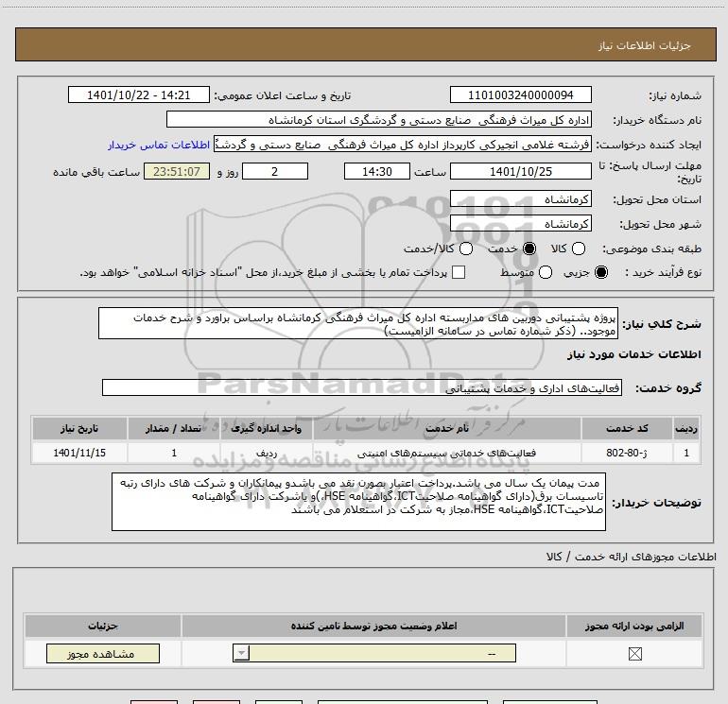Click the واحد اندازه گیری column header
The height and width of the screenshot is (704, 728).
pos(267,428)
